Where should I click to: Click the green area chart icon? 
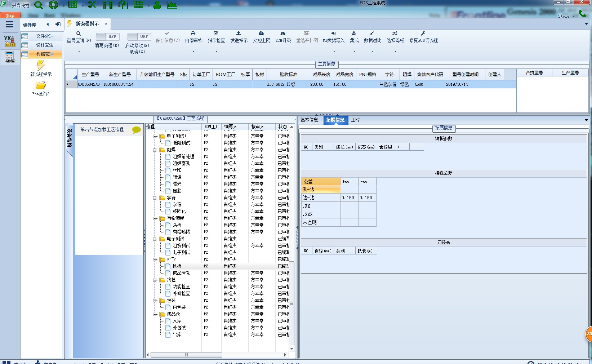pos(172,5)
